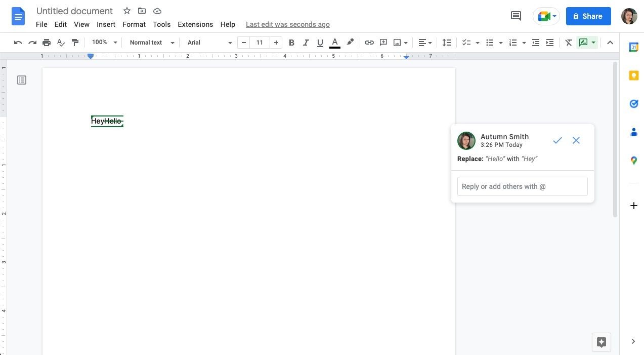644x355 pixels.
Task: Click the suggested text 'HeyHello'
Action: [x=107, y=121]
